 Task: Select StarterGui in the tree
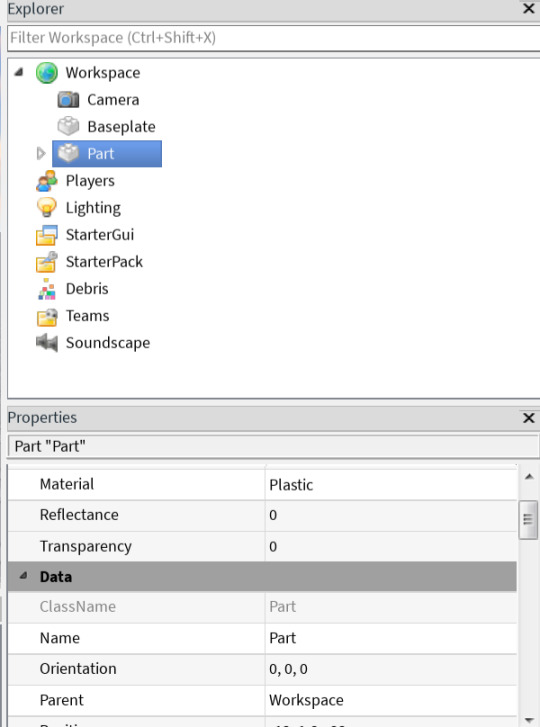[x=100, y=235]
